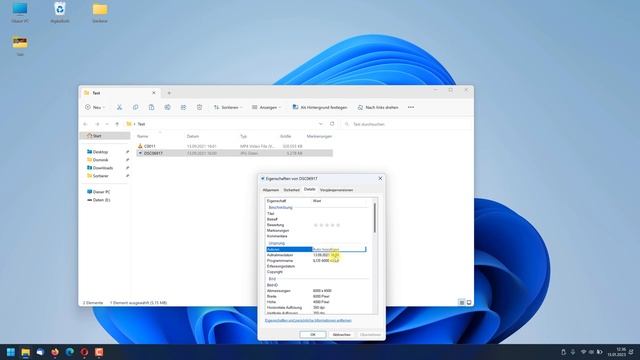The image size is (640, 360).
Task: Refresh the Explorer folder view
Action: [332, 124]
